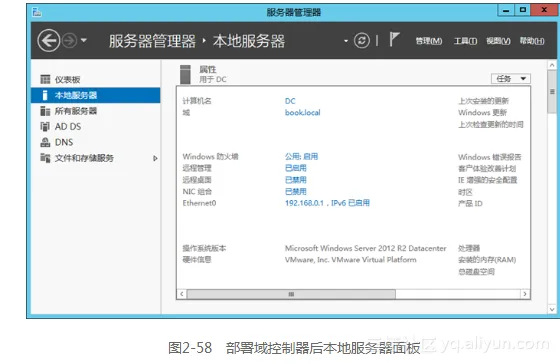Click the 文件和存储服务 icon
Screen dimensions: 560x364
coord(45,158)
